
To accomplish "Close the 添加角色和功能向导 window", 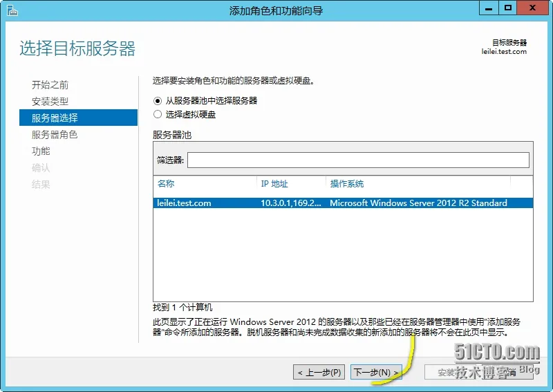I will click(532, 8).
